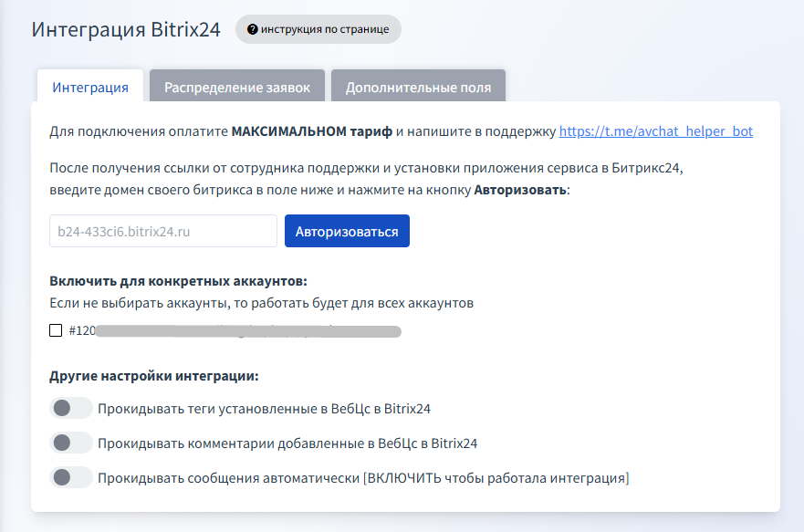Open the Дополнительные поля tab
This screenshot has height=532, width=804.
coord(418,87)
